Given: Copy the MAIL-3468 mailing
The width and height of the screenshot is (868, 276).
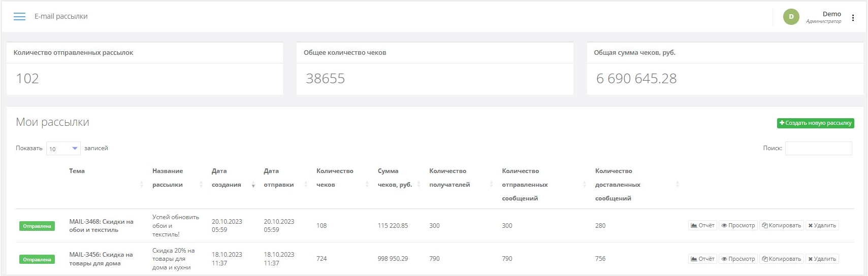Looking at the screenshot, I should [781, 226].
